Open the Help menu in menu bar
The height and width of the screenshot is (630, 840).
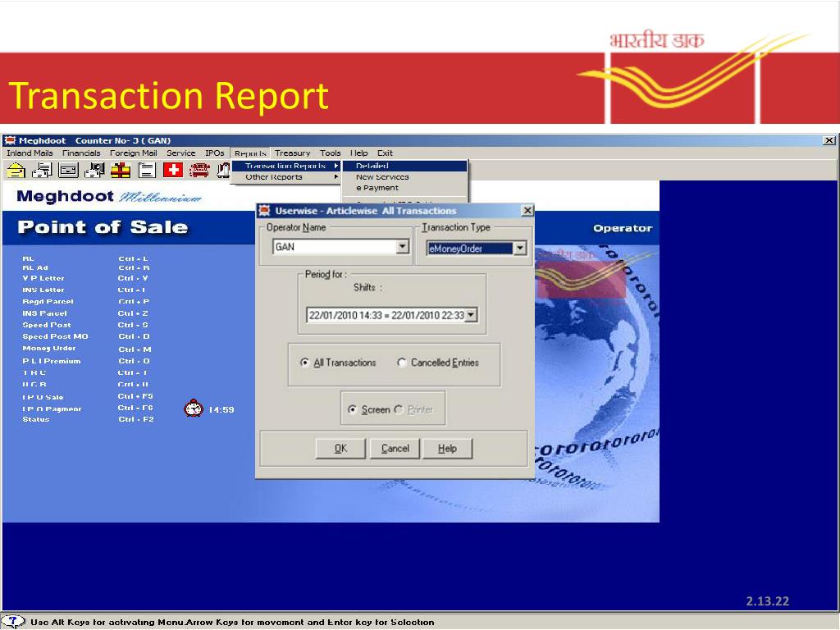359,153
